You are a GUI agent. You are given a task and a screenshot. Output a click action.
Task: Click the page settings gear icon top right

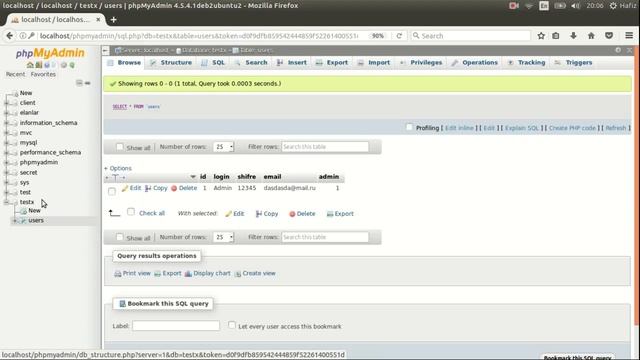[x=618, y=50]
